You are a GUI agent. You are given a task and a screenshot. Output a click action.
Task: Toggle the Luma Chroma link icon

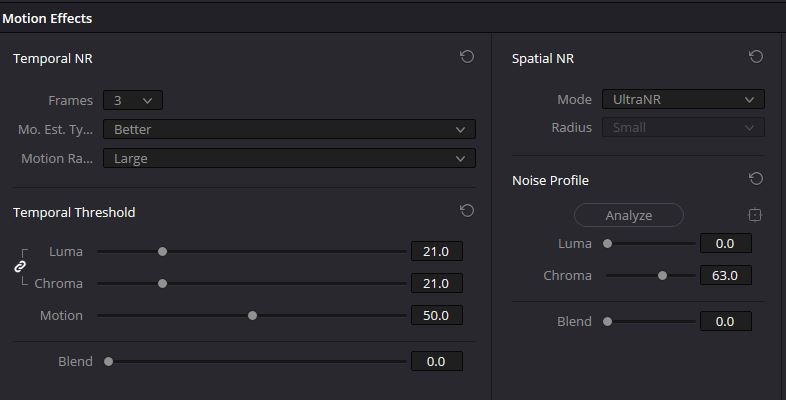(20, 267)
